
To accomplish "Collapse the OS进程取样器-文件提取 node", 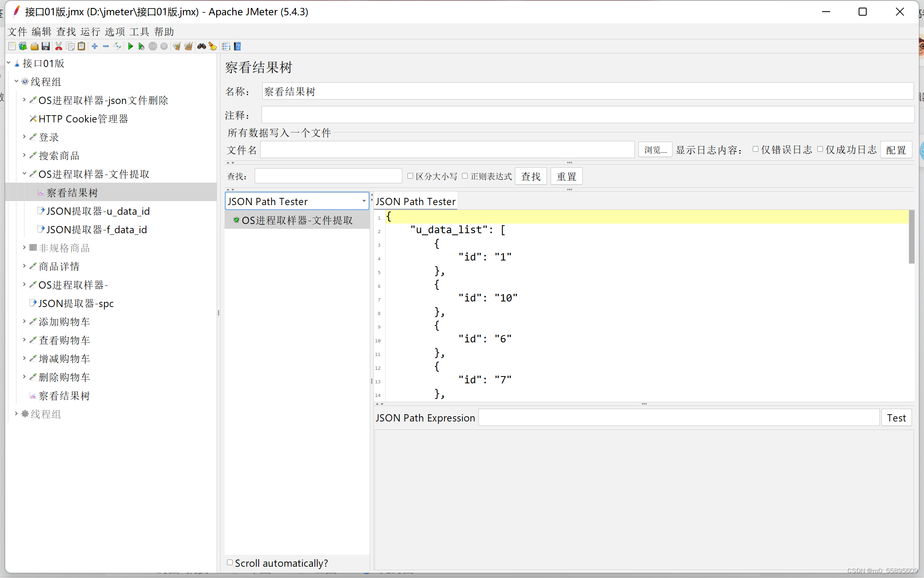I will 24,174.
